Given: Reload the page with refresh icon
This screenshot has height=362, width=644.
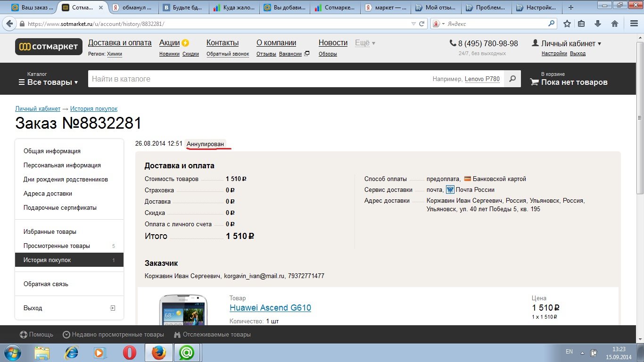Looking at the screenshot, I should click(x=422, y=24).
